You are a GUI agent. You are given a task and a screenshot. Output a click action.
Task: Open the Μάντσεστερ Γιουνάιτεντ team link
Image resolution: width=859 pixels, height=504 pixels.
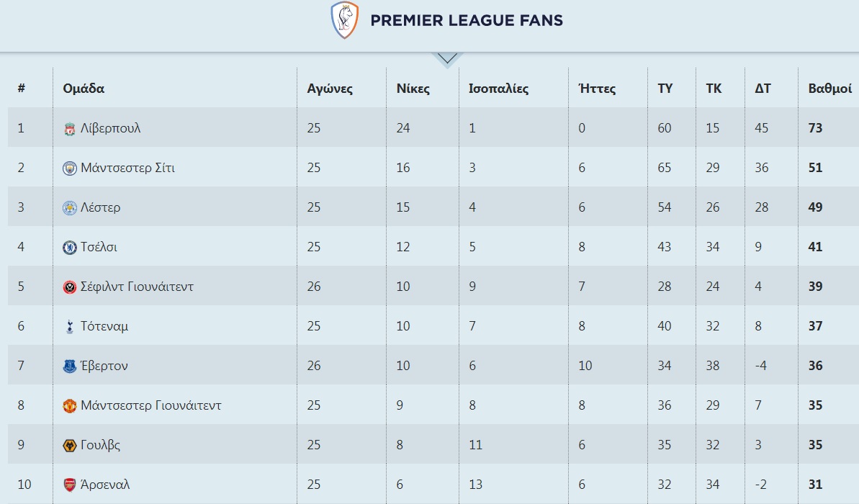tap(150, 406)
